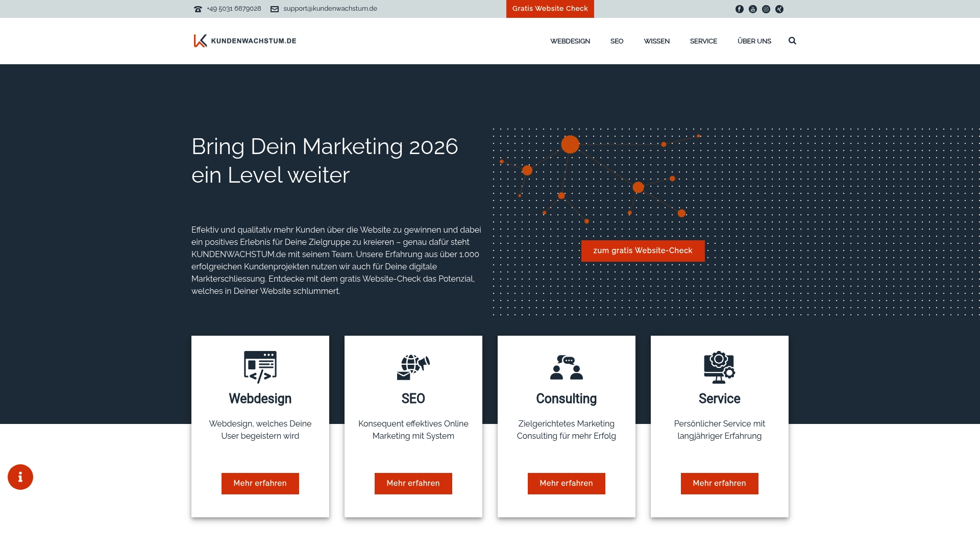
Task: Open the Xing social icon
Action: coord(779,9)
